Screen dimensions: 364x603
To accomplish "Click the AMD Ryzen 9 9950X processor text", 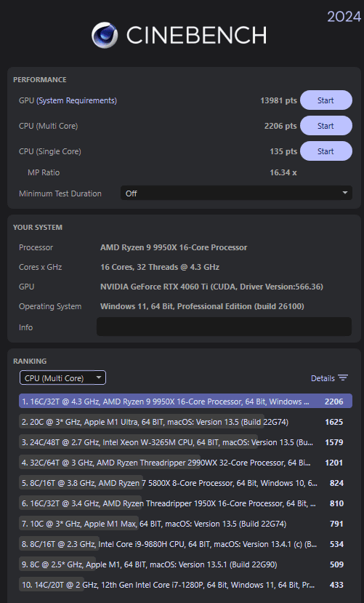I will [174, 247].
